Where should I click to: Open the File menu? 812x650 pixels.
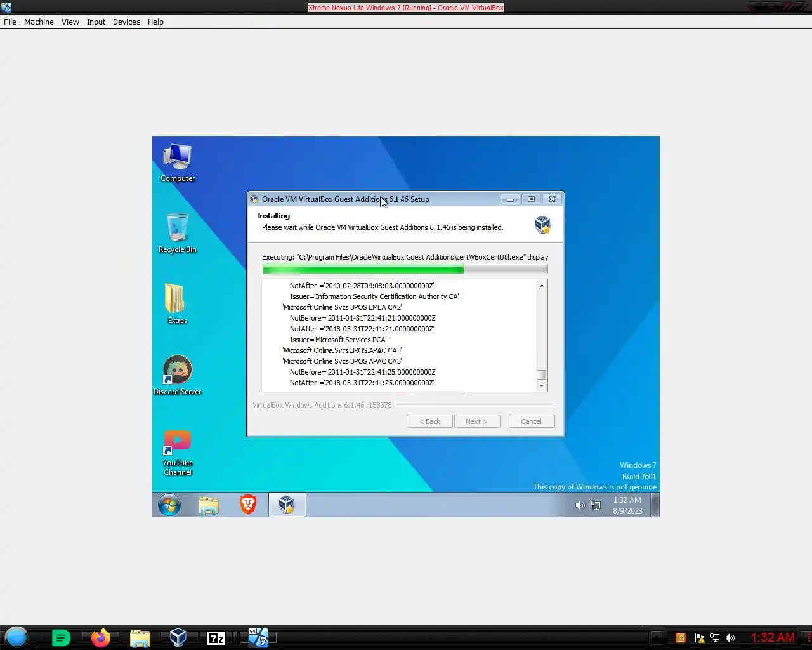[x=10, y=22]
